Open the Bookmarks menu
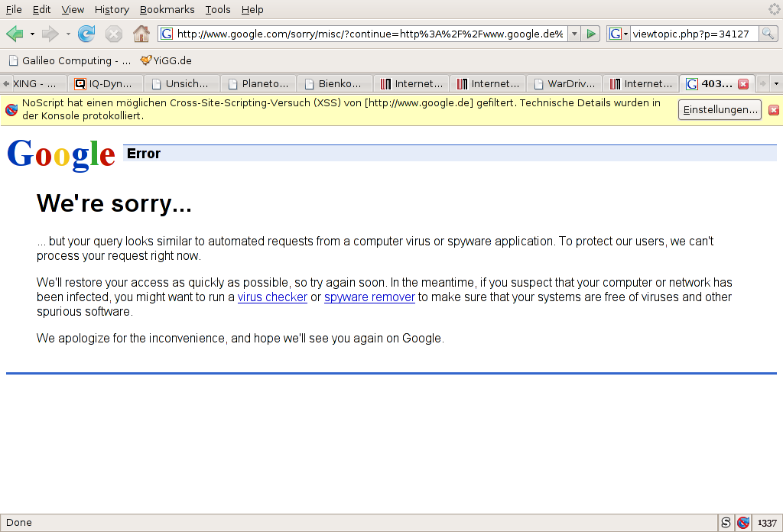This screenshot has width=783, height=532. [x=167, y=9]
